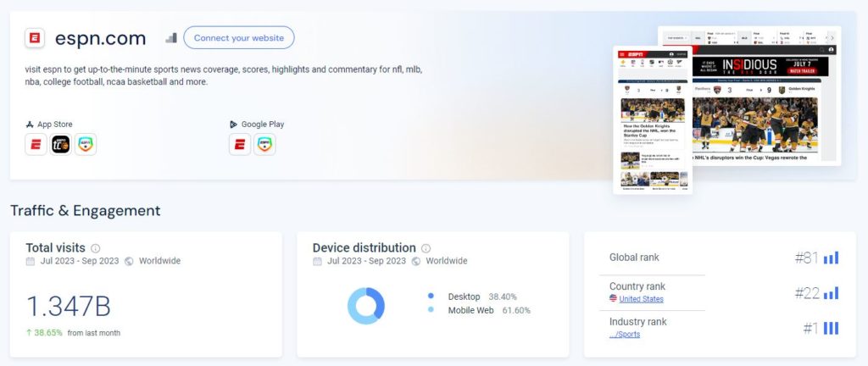Image resolution: width=868 pixels, height=366 pixels.
Task: Open the ESPN Fantasy app under App Store
Action: (x=86, y=144)
